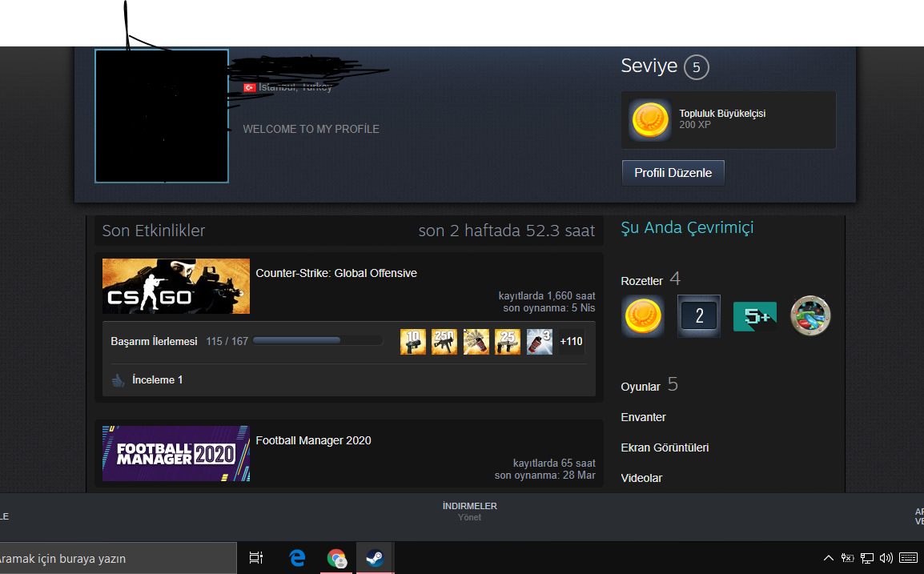The width and height of the screenshot is (924, 574).
Task: Click 'kayıtlarda 1,660 saat' text
Action: 547,296
